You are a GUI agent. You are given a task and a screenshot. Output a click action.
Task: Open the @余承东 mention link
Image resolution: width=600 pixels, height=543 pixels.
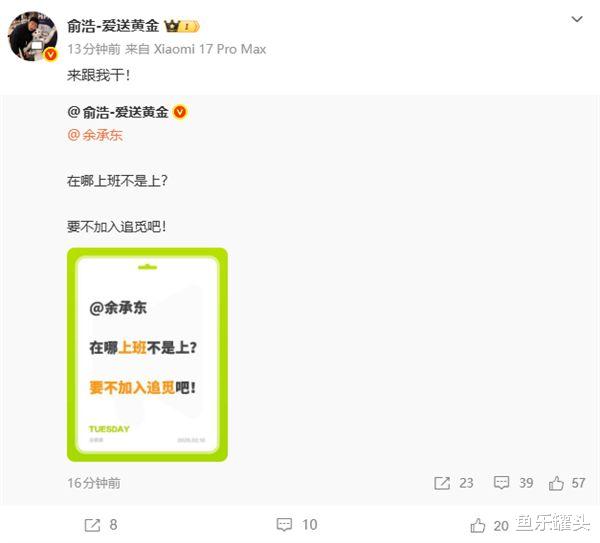pyautogui.click(x=95, y=135)
